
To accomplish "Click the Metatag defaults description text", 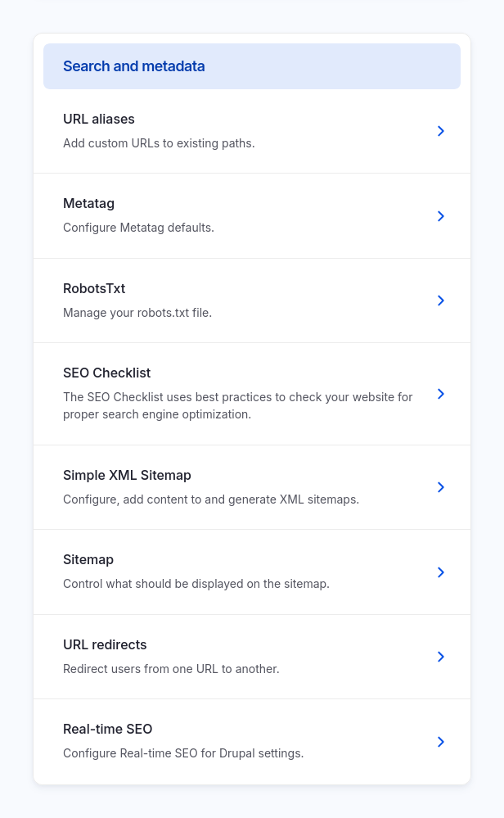I will coord(138,227).
